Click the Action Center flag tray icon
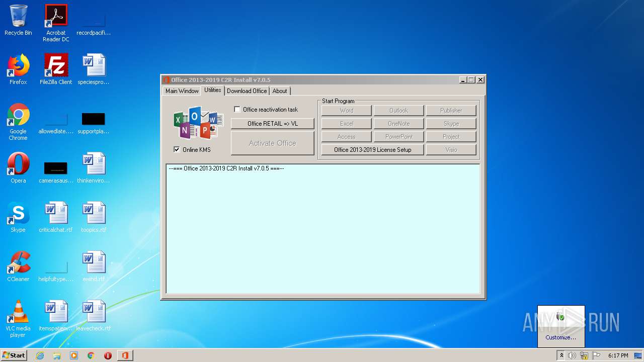 596,355
